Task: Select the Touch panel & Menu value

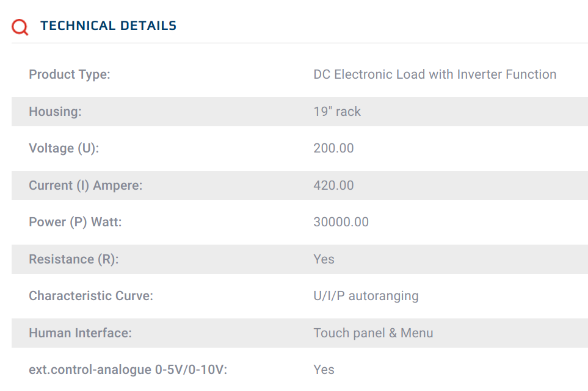Action: [x=373, y=333]
